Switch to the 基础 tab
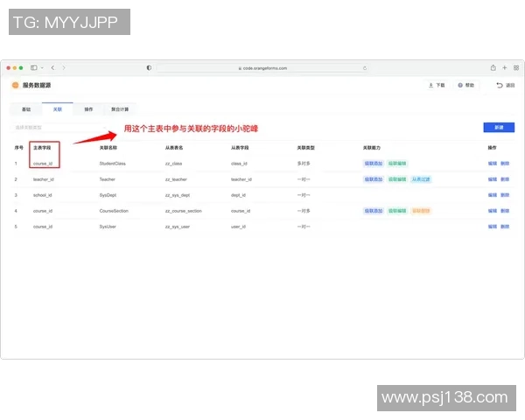 25,109
